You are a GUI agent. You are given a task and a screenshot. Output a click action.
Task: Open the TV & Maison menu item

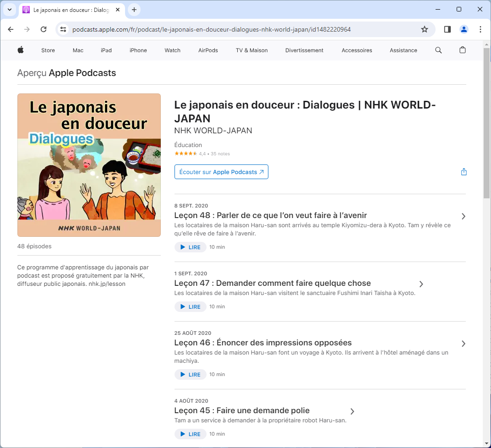click(252, 50)
